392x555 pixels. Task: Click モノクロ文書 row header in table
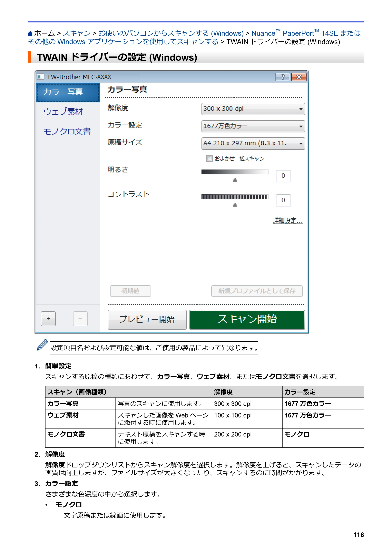(x=80, y=438)
